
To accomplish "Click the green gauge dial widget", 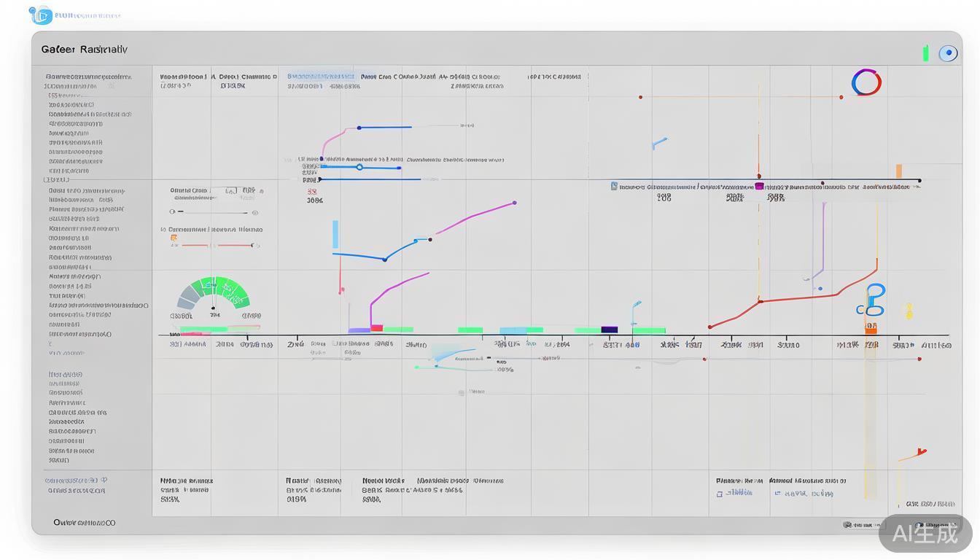I will click(214, 293).
